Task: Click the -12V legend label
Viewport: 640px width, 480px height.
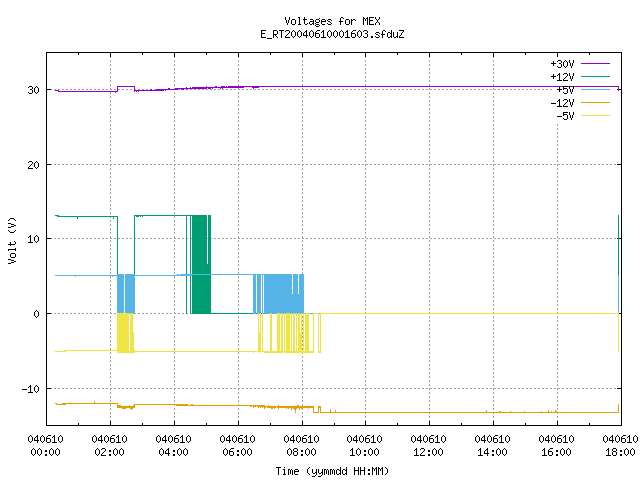Action: coord(562,103)
